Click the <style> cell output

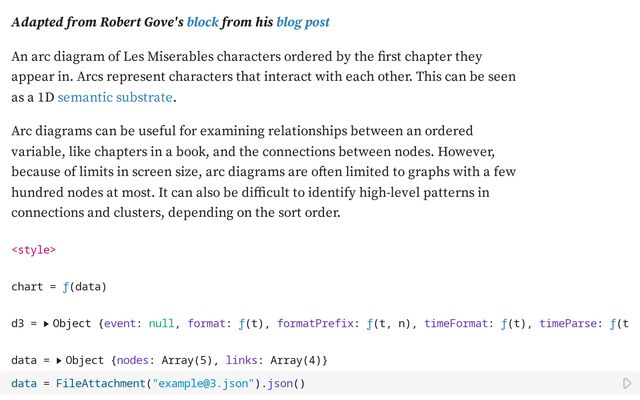pyautogui.click(x=33, y=250)
